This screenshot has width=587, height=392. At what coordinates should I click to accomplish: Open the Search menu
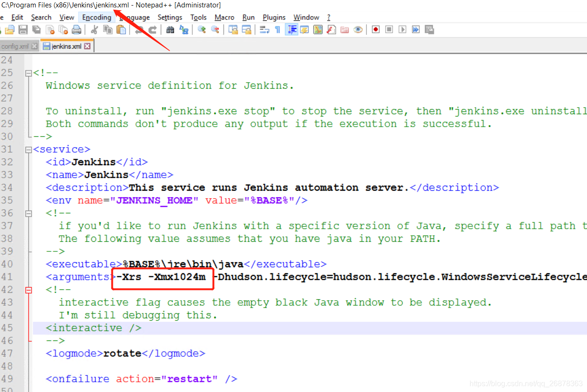coord(41,17)
